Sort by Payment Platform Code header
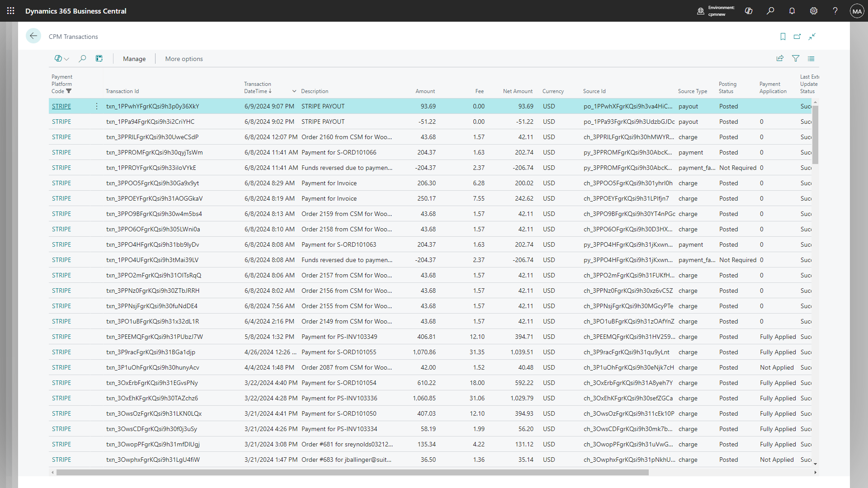 (x=61, y=84)
